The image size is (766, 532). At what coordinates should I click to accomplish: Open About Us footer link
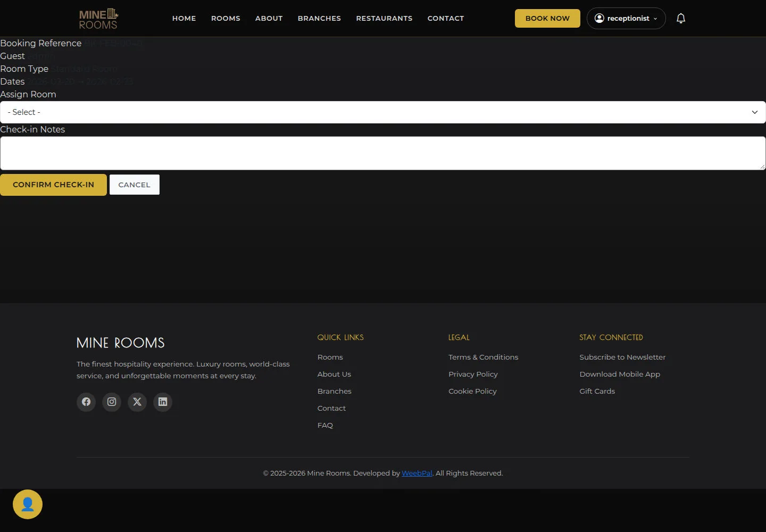pyautogui.click(x=334, y=374)
